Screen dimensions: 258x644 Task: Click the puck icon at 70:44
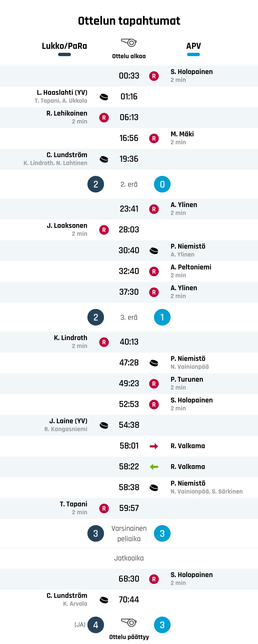tap(104, 600)
